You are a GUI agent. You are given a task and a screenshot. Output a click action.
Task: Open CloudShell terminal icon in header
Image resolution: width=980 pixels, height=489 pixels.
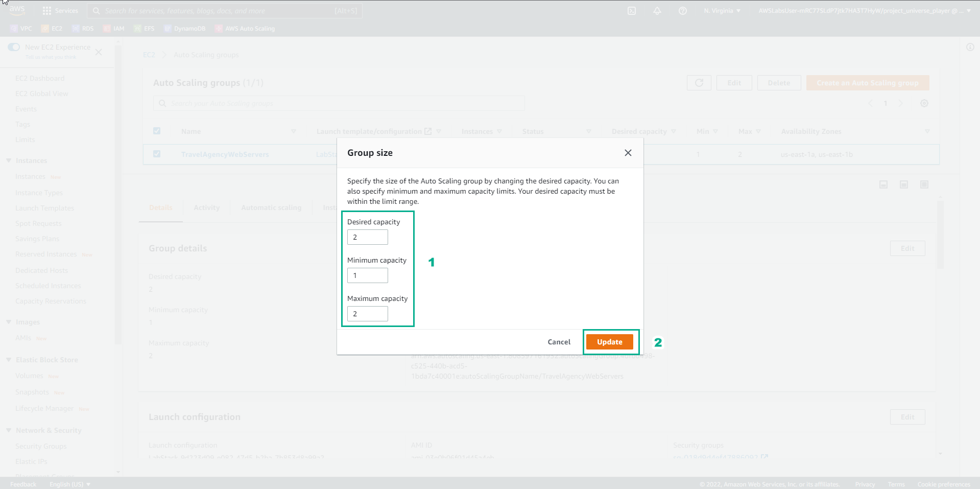pyautogui.click(x=632, y=11)
